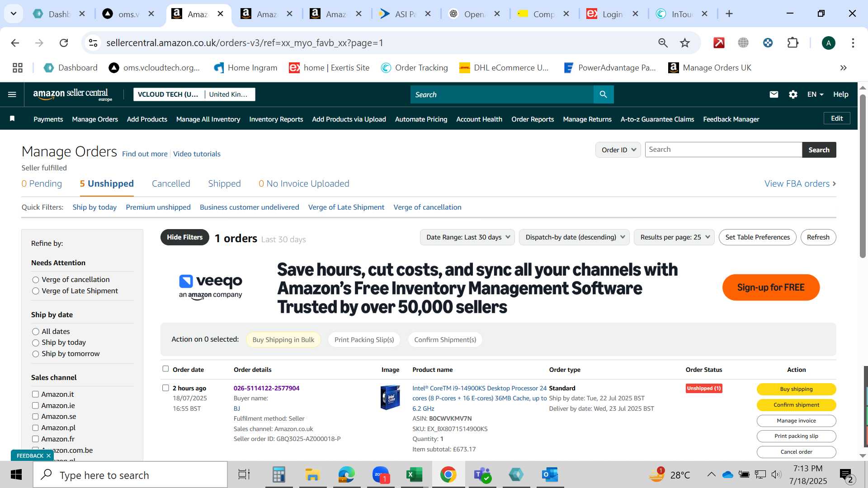Select the All dates radio button

(x=36, y=332)
